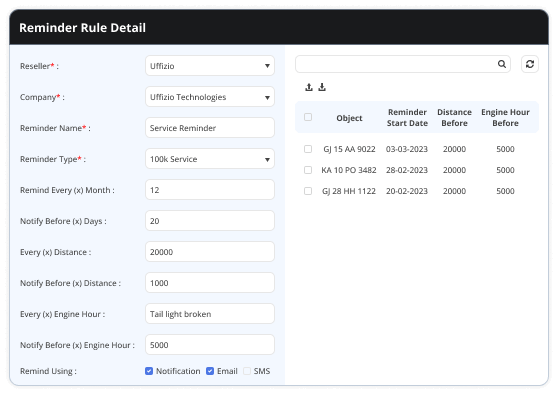The height and width of the screenshot is (395, 558).
Task: Enable the SMS checkbox
Action: (247, 371)
